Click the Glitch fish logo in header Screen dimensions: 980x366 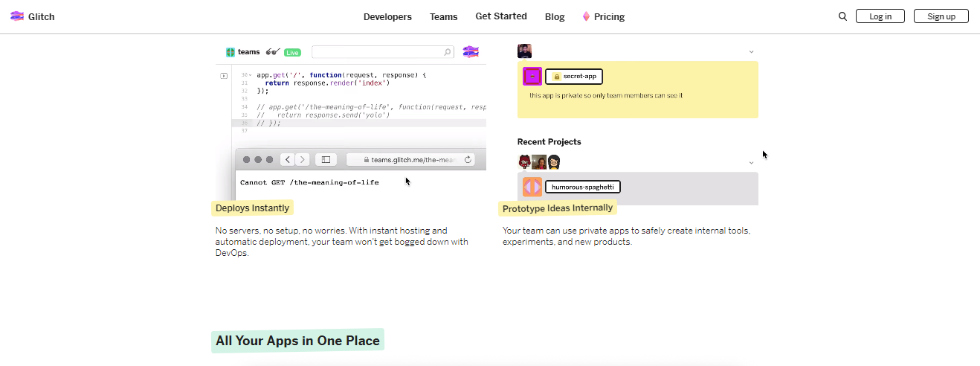click(x=17, y=16)
